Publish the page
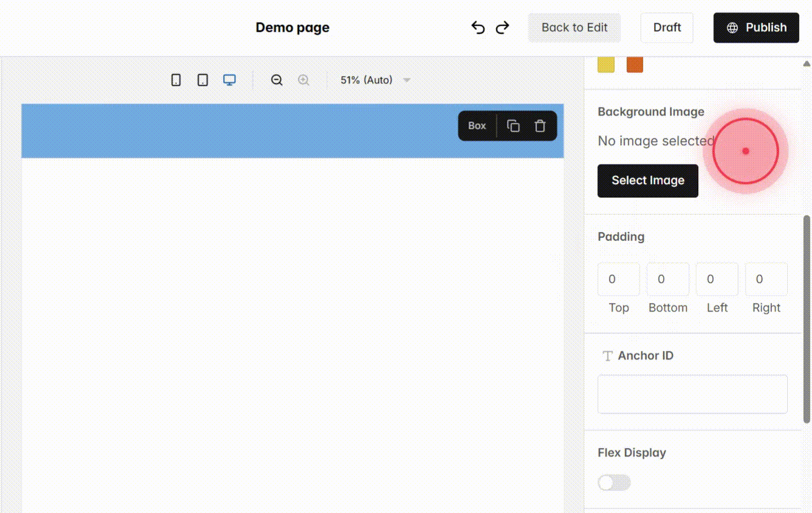The image size is (812, 513). point(756,27)
